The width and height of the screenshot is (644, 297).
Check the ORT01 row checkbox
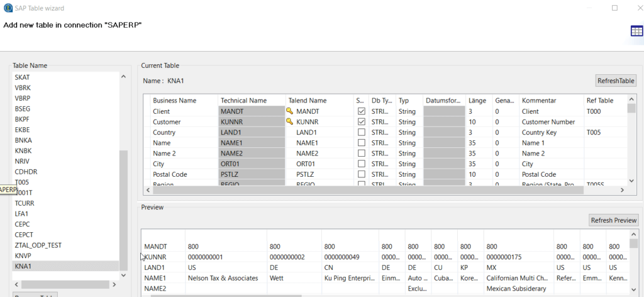coord(362,164)
